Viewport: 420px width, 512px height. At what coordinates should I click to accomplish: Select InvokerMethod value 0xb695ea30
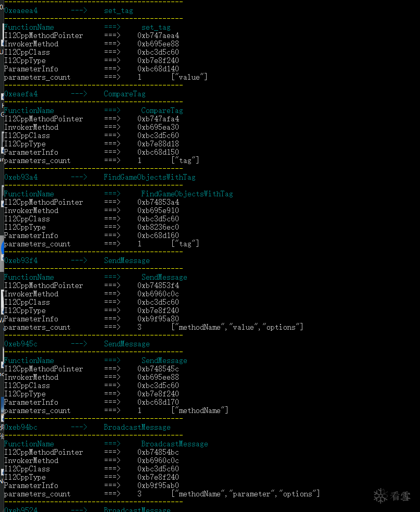click(x=158, y=127)
